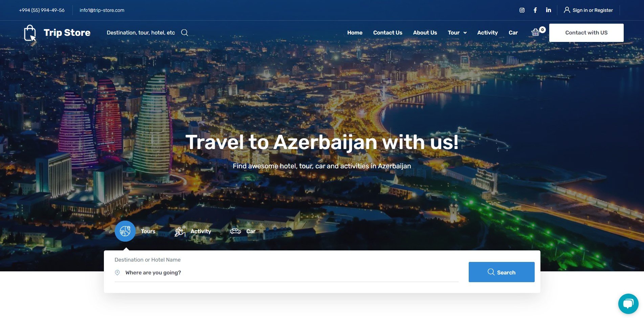Click the Destination, tour, hotel search field
The height and width of the screenshot is (318, 644).
[141, 33]
